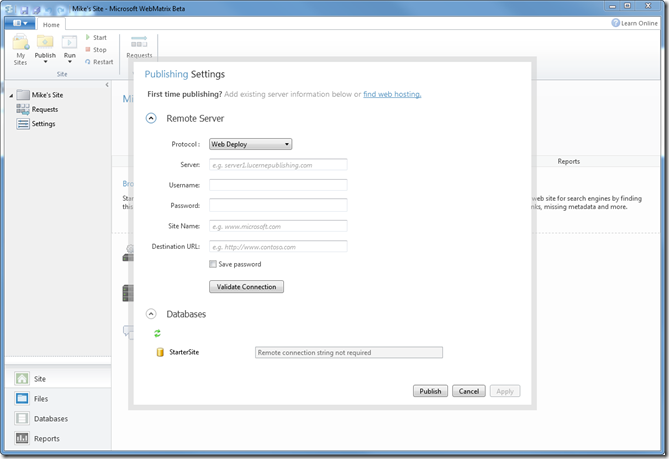
Task: Switch to the Files workspace
Action: pos(58,399)
